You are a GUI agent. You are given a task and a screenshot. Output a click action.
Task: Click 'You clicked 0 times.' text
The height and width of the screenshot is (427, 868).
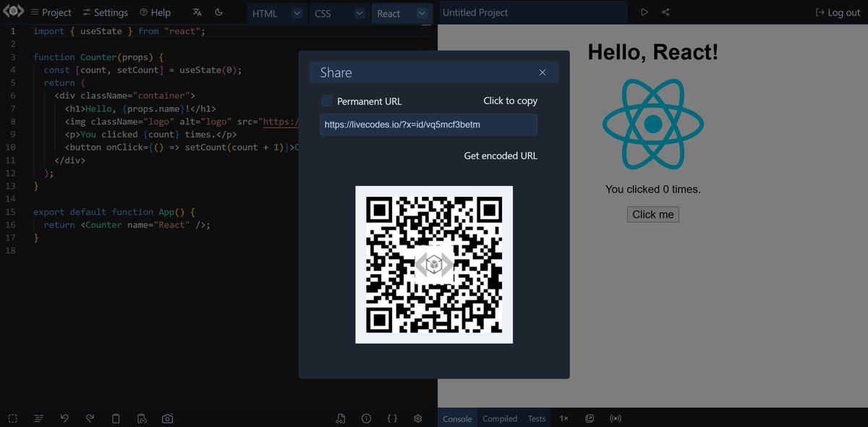click(653, 189)
